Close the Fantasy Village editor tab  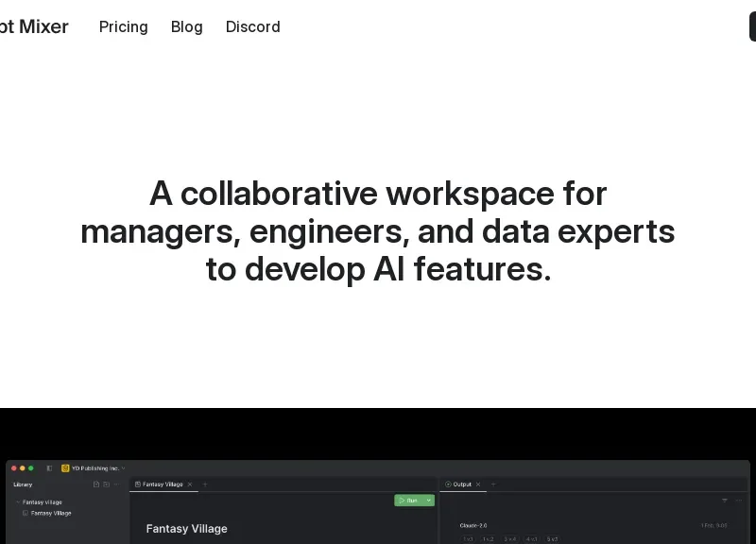190,484
